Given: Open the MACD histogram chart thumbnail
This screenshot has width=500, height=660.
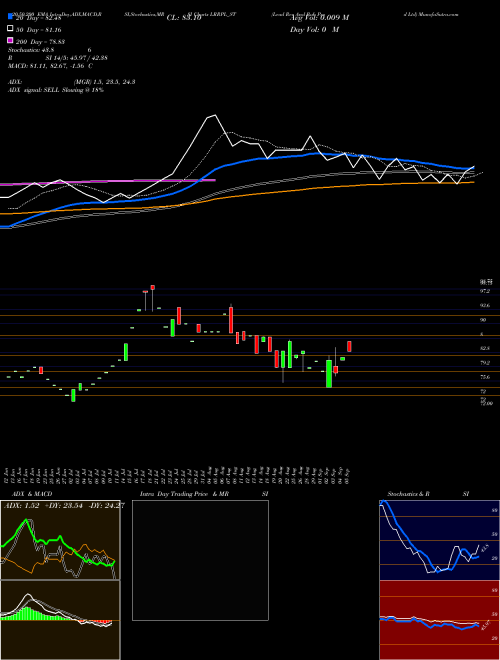Looking at the screenshot, I should (x=60, y=620).
